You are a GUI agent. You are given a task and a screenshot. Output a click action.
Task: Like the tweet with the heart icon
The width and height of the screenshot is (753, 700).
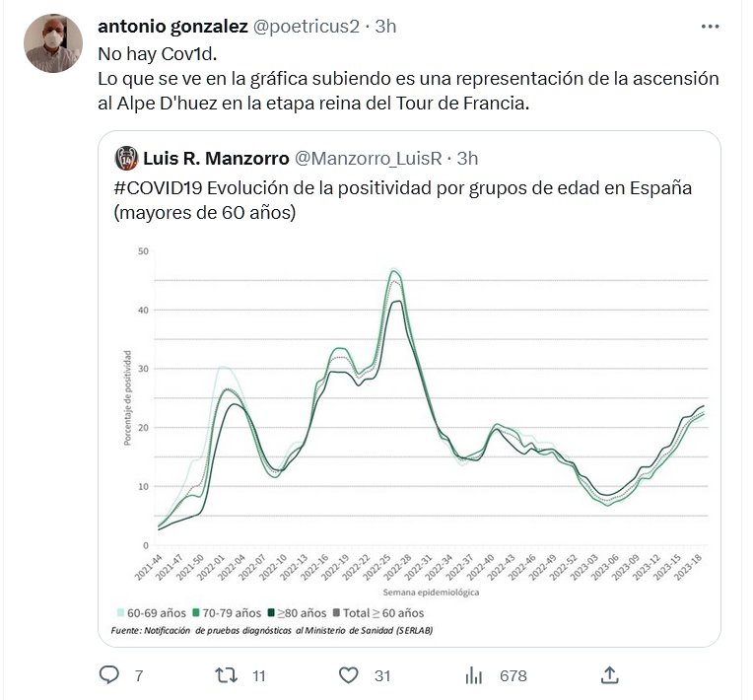point(348,675)
